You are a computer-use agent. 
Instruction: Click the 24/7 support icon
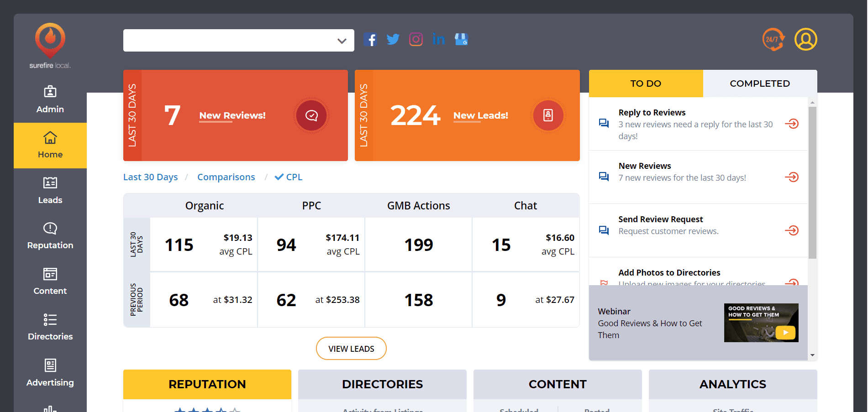coord(773,40)
